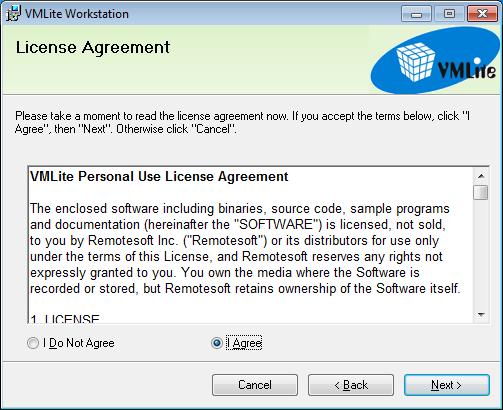Go back with the Back button
Viewport: 503px width, 410px height.
pos(351,385)
